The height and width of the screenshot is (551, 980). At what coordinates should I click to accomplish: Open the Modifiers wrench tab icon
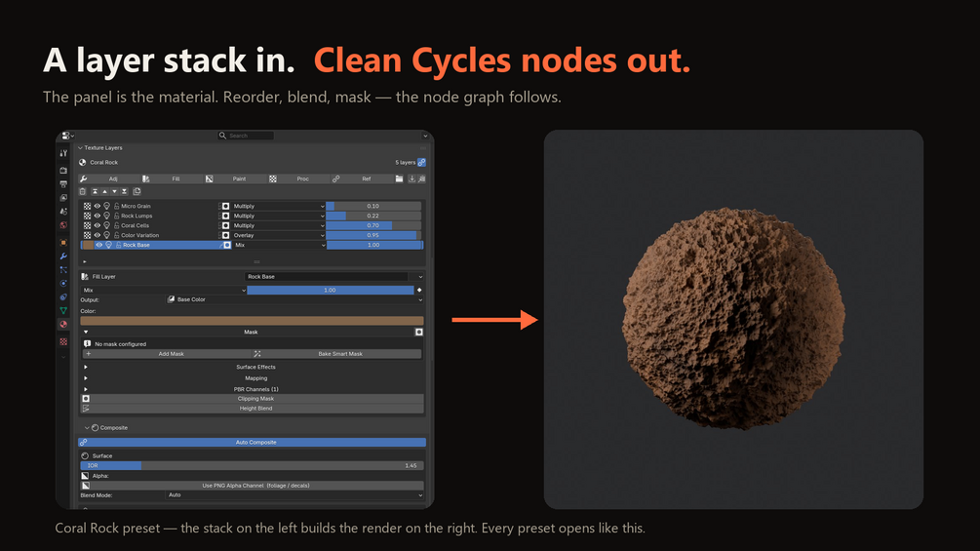click(63, 256)
